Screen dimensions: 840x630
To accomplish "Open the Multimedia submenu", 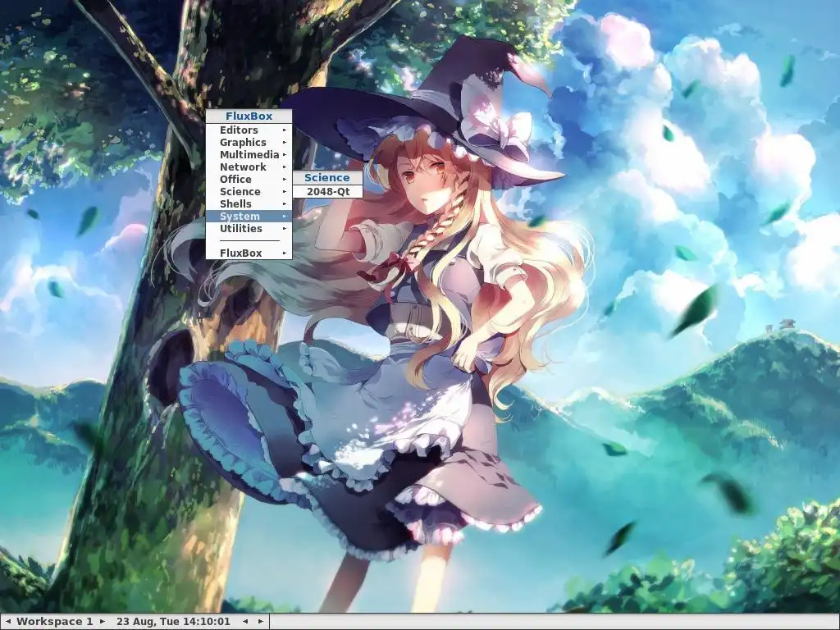I will pos(249,155).
